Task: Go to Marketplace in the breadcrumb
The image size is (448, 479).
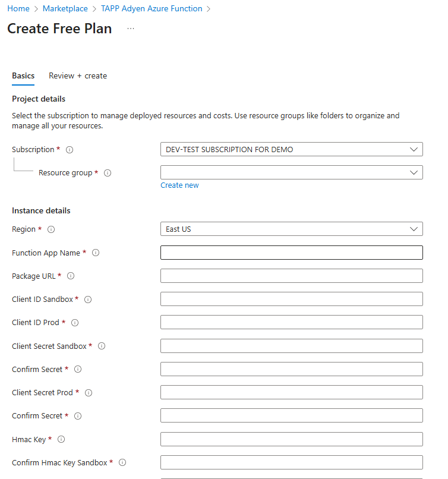Action: pyautogui.click(x=65, y=9)
